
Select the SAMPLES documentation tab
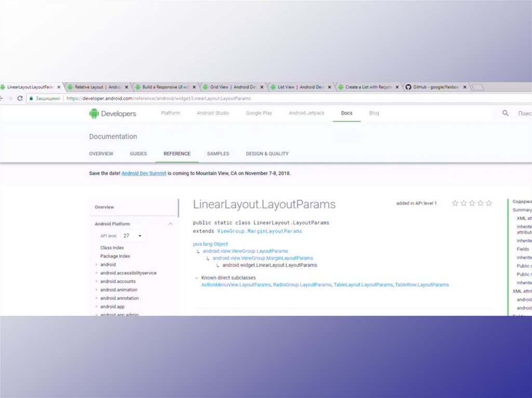click(x=218, y=154)
